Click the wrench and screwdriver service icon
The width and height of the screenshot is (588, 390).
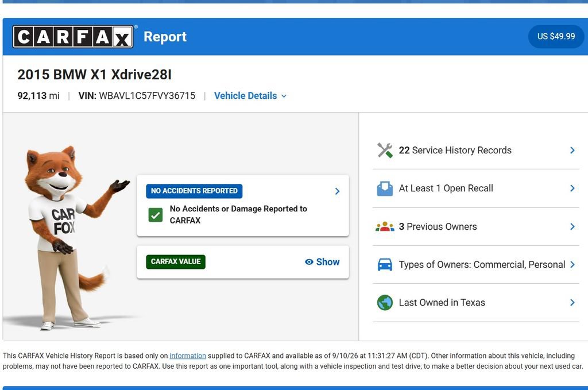coord(385,150)
